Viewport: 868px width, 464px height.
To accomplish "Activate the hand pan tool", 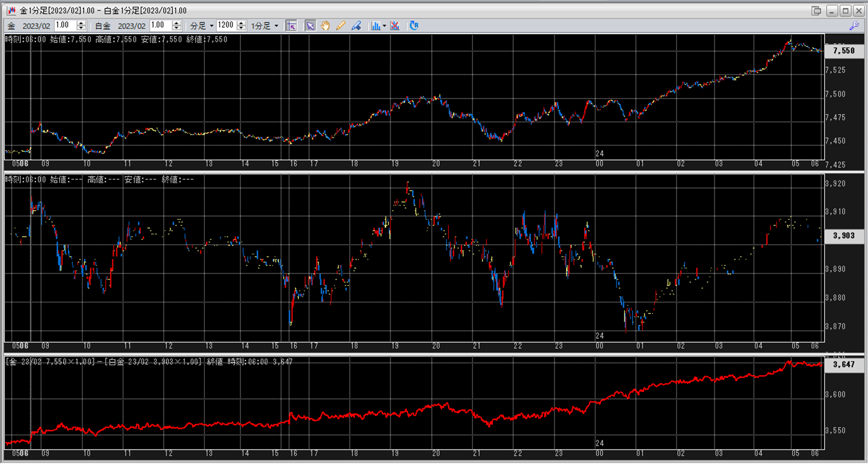I will click(x=325, y=26).
